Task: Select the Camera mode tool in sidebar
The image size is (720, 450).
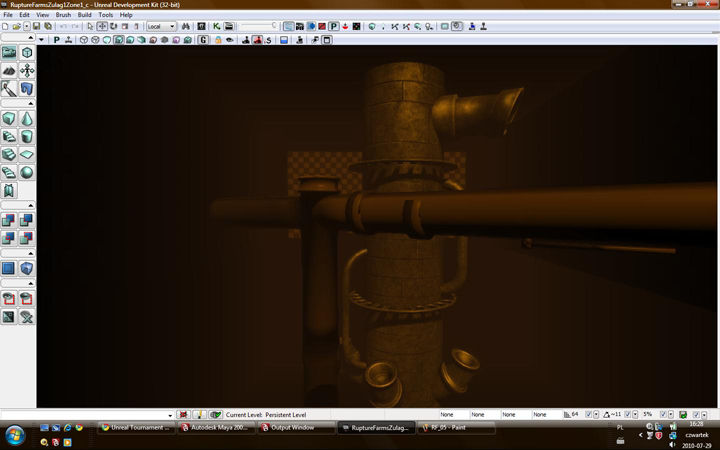Action: click(9, 52)
